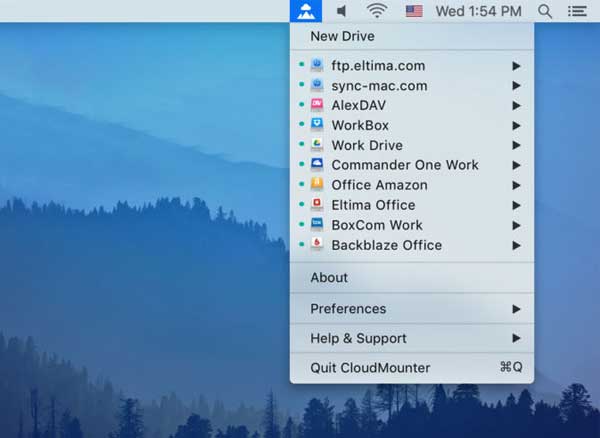Select the ftp.eltima.com drive name
Screen dimensions: 600x438
point(378,66)
